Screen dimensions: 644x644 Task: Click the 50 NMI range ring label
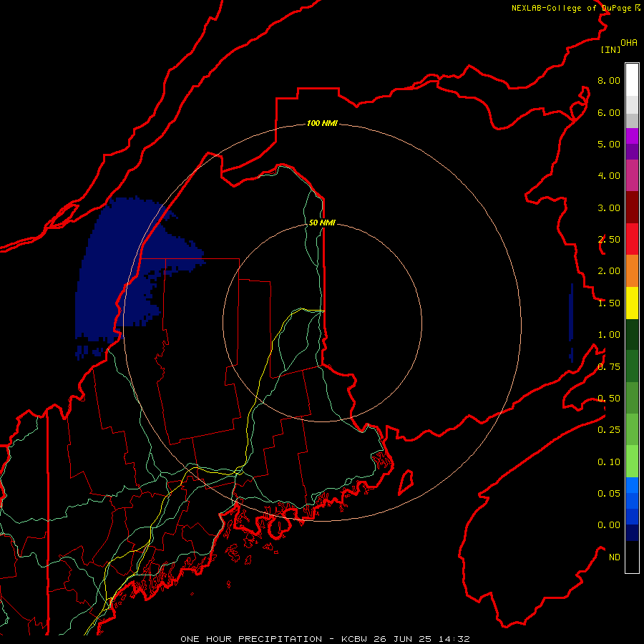tap(322, 223)
